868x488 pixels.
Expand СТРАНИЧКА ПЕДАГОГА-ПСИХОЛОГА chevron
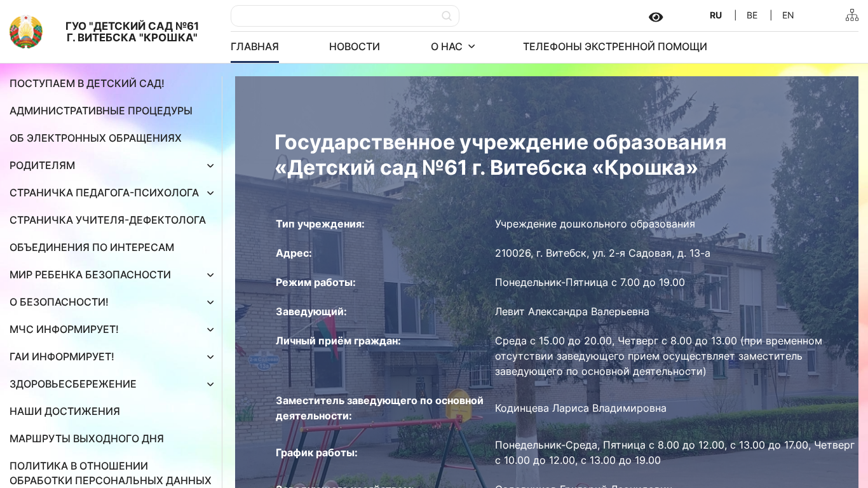click(210, 193)
